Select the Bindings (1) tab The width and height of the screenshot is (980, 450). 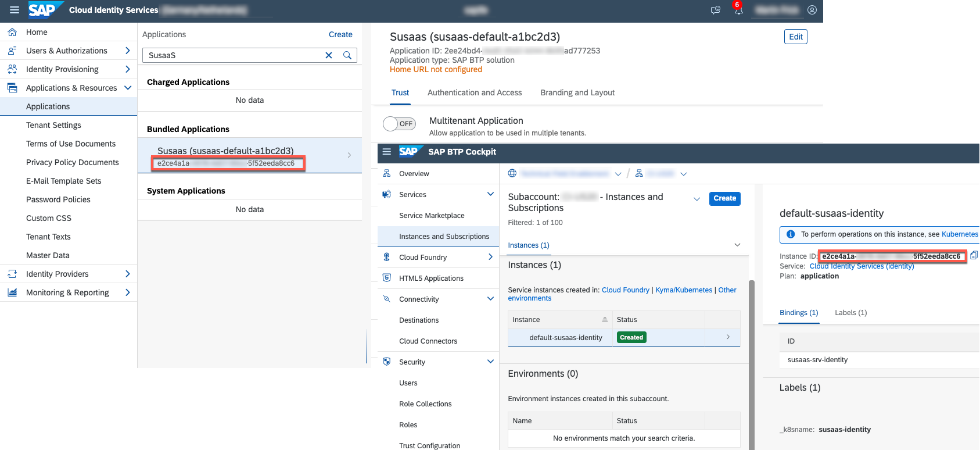tap(799, 313)
